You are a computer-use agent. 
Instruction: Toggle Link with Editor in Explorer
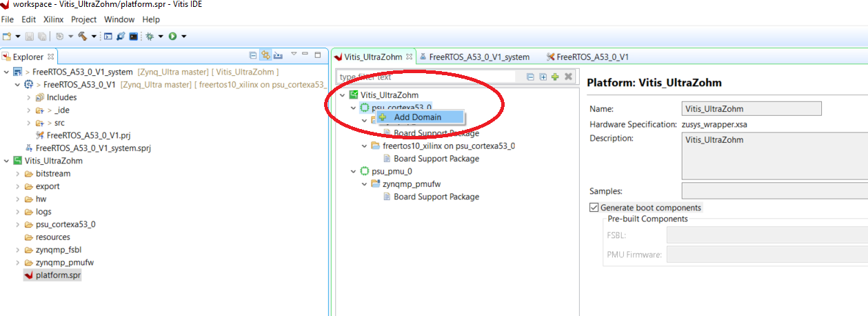[x=265, y=56]
